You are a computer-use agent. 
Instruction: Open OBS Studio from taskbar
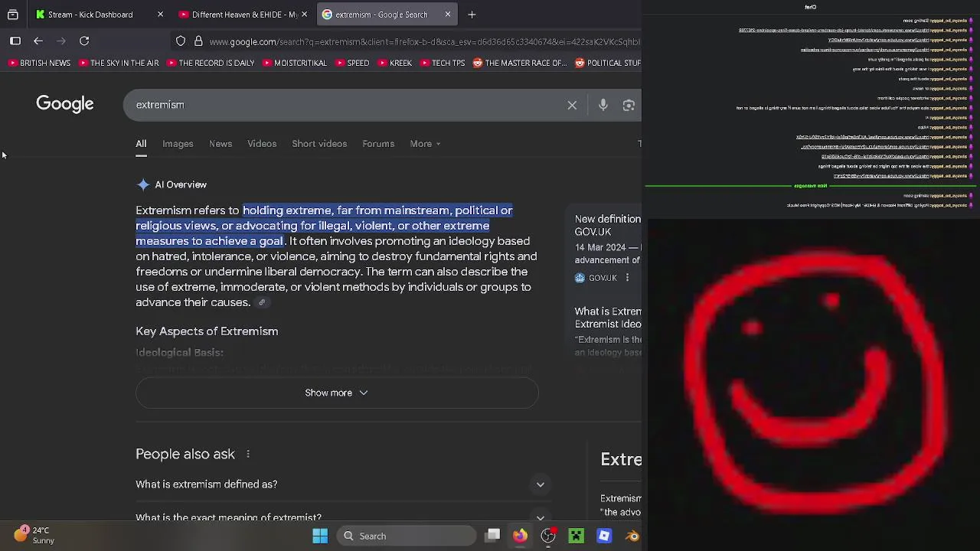(548, 536)
